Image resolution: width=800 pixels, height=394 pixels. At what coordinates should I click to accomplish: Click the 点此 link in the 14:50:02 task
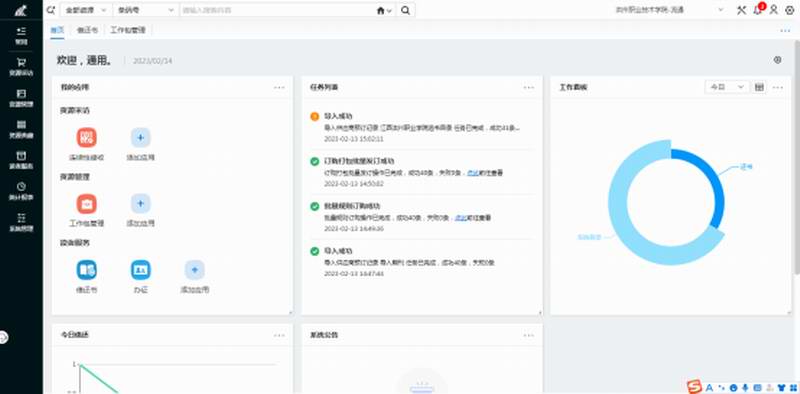pos(472,173)
